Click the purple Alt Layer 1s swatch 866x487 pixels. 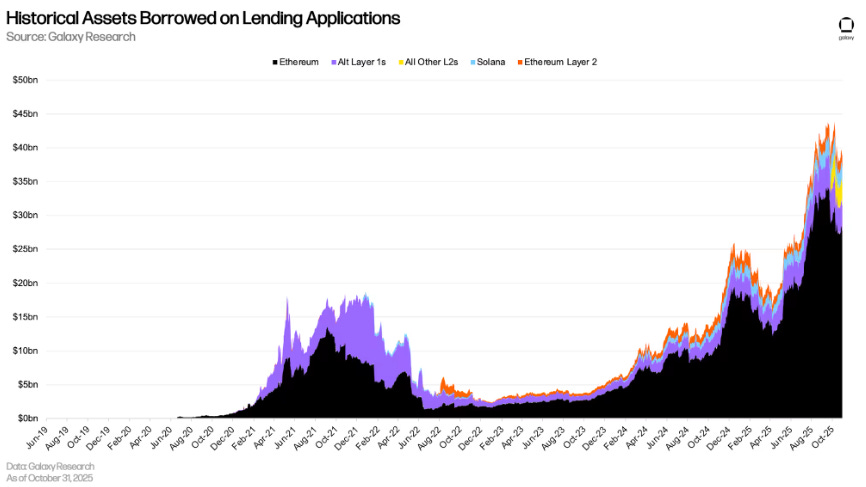(334, 62)
